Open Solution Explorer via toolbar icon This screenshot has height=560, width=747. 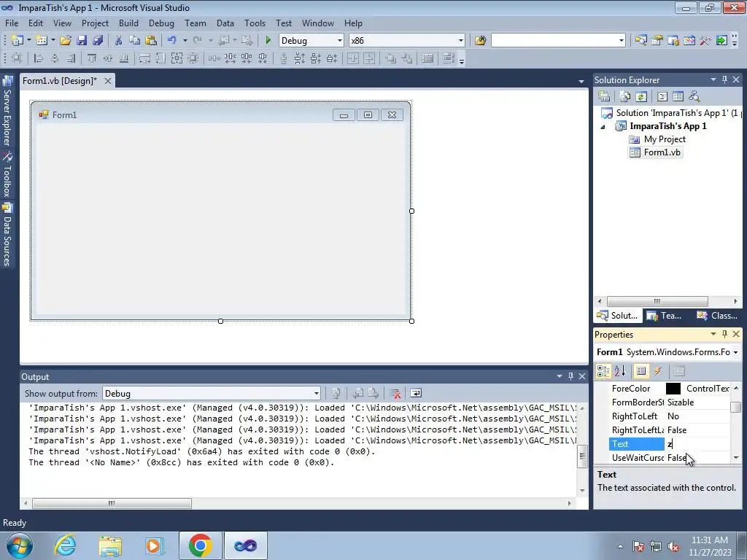[640, 41]
